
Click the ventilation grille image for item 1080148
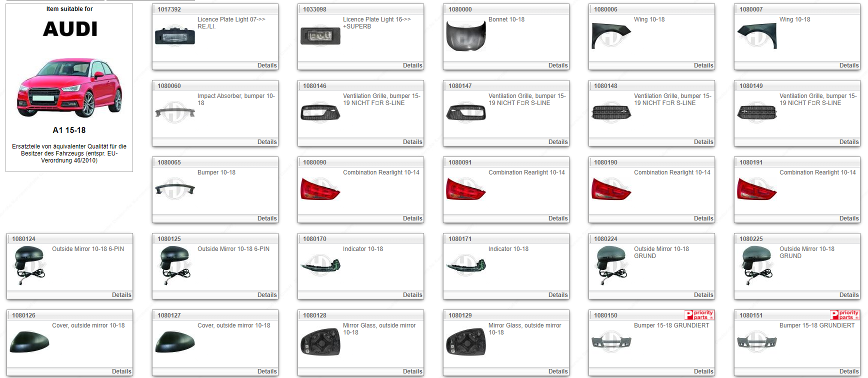point(611,113)
